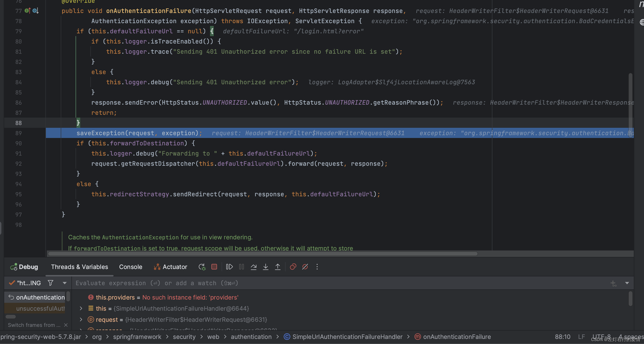This screenshot has width=644, height=344.
Task: Resume program execution
Action: click(229, 267)
